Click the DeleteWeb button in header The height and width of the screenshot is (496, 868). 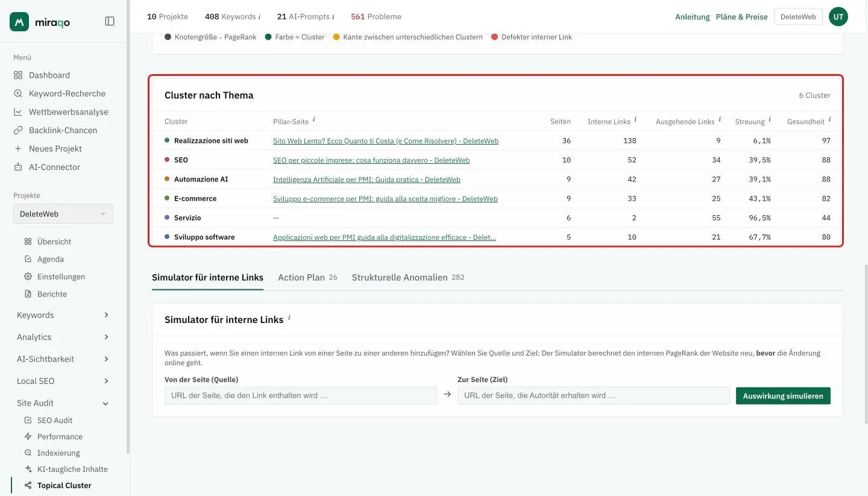point(798,17)
